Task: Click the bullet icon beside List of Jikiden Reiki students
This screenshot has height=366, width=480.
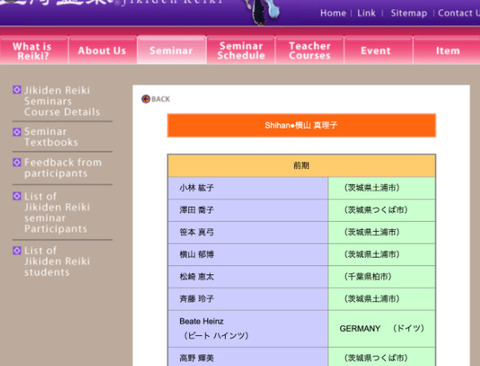Action: [17, 250]
